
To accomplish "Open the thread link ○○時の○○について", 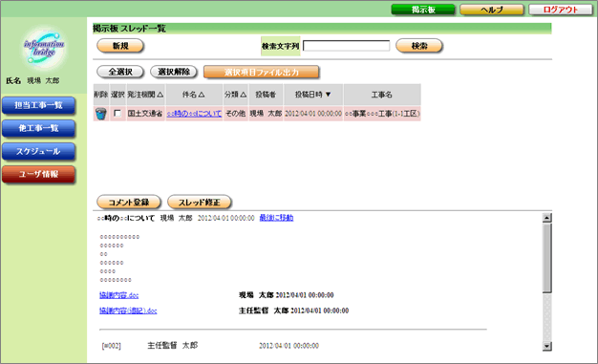I will [194, 114].
